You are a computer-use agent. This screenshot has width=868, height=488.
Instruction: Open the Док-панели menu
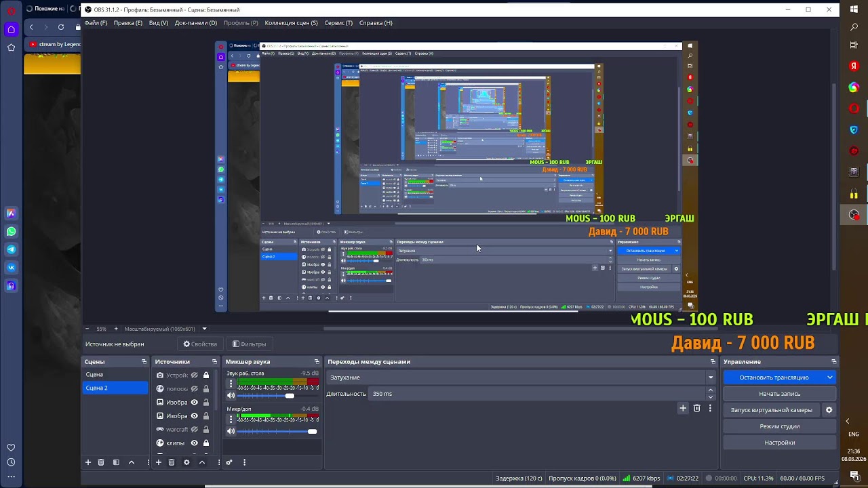click(x=196, y=23)
